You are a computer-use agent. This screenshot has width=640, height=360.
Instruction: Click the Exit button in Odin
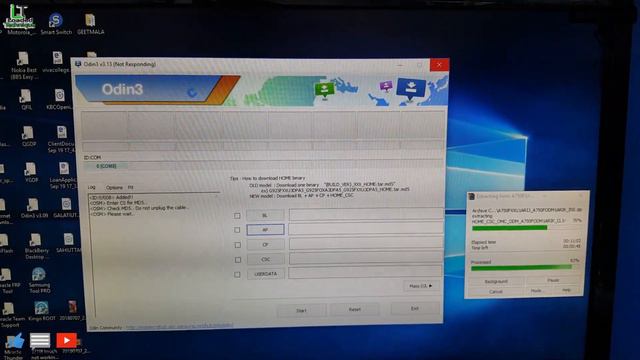click(x=414, y=309)
